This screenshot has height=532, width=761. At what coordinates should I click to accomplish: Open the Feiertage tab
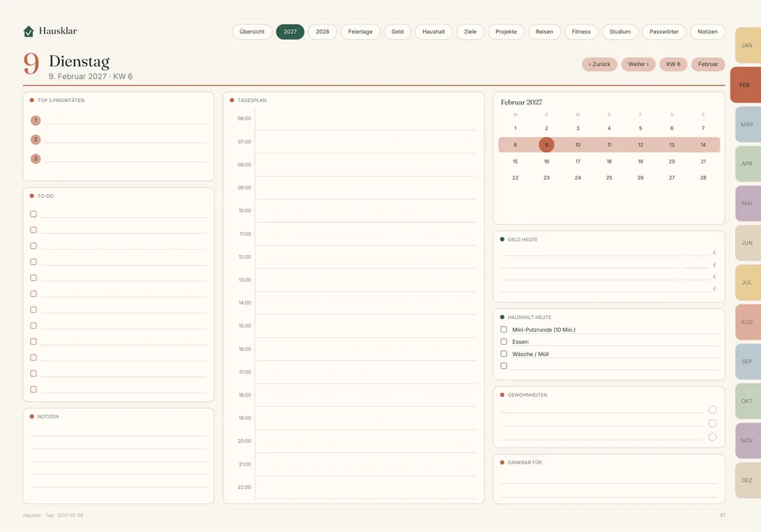coord(360,32)
